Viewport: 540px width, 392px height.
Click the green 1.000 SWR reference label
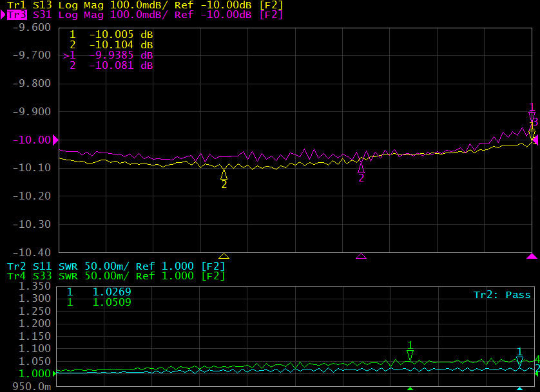click(34, 373)
